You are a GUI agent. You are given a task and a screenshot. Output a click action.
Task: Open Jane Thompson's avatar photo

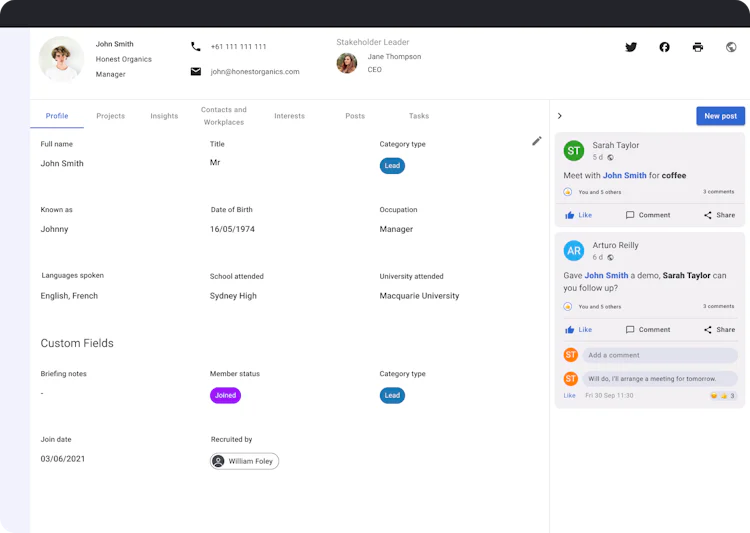point(347,63)
